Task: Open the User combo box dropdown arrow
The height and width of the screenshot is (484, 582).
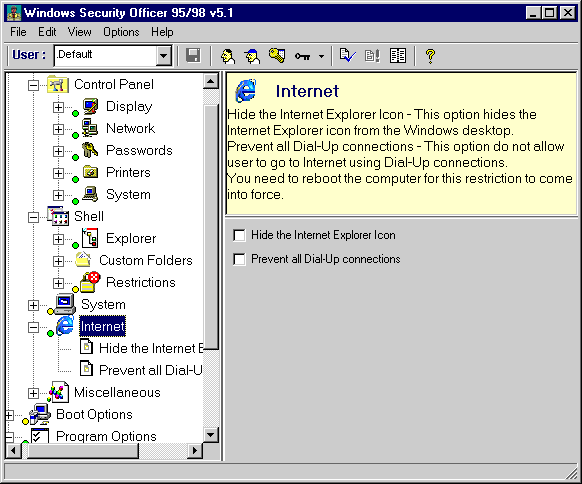Action: point(163,56)
